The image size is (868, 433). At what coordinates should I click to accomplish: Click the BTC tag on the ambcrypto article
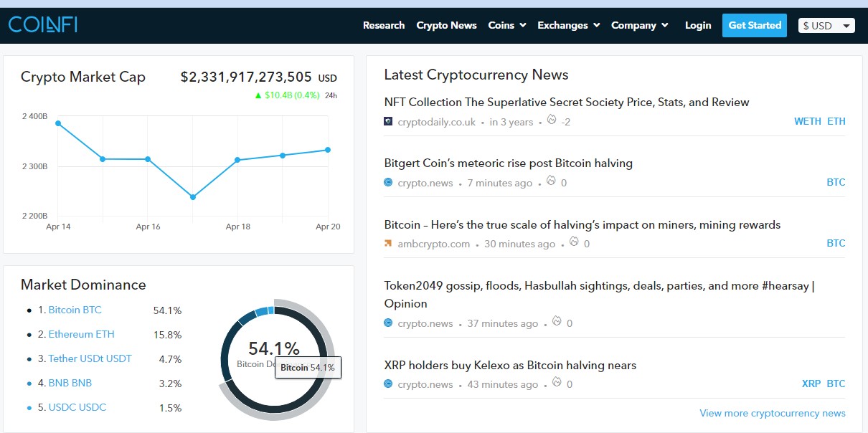pyautogui.click(x=836, y=243)
